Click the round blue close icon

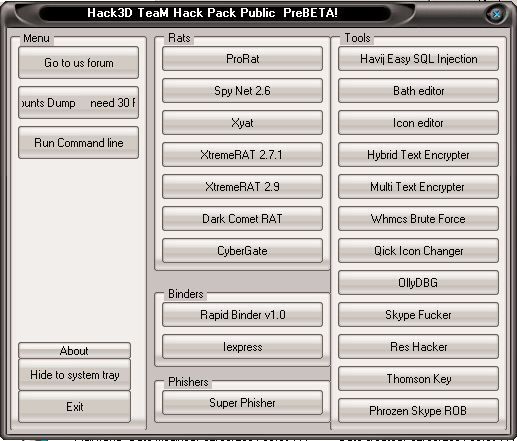[x=496, y=14]
